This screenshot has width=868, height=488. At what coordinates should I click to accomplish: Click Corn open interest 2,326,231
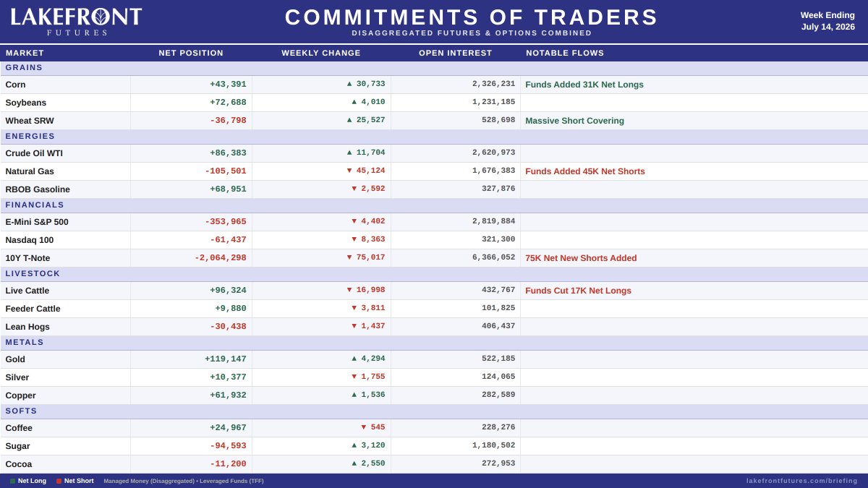[x=494, y=84]
